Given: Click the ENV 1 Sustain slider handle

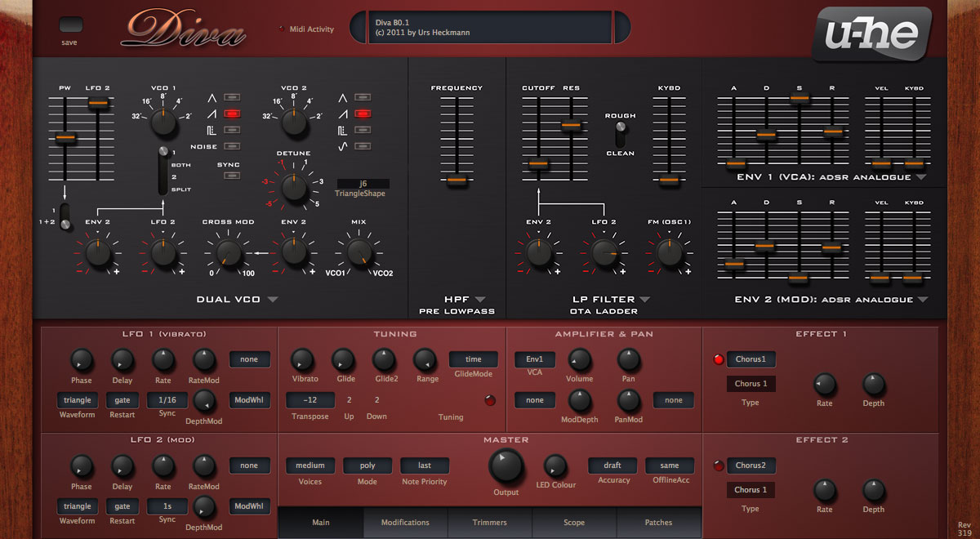Looking at the screenshot, I should (800, 98).
